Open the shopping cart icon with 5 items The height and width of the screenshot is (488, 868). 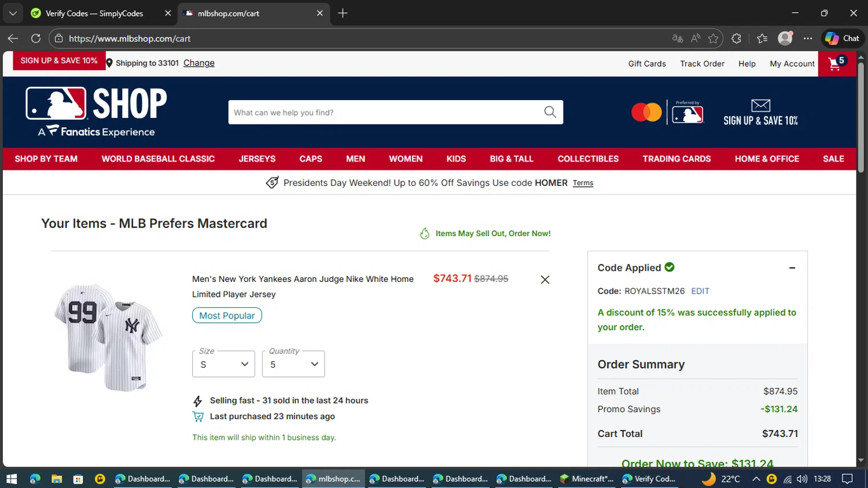click(837, 63)
